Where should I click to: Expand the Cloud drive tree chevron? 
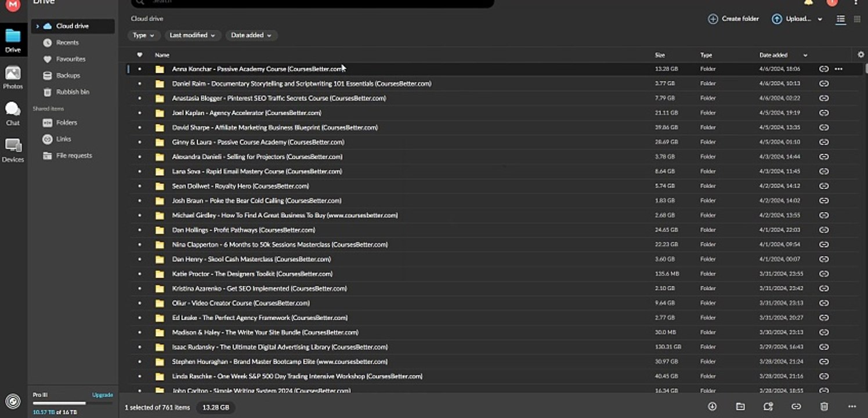pos(38,26)
